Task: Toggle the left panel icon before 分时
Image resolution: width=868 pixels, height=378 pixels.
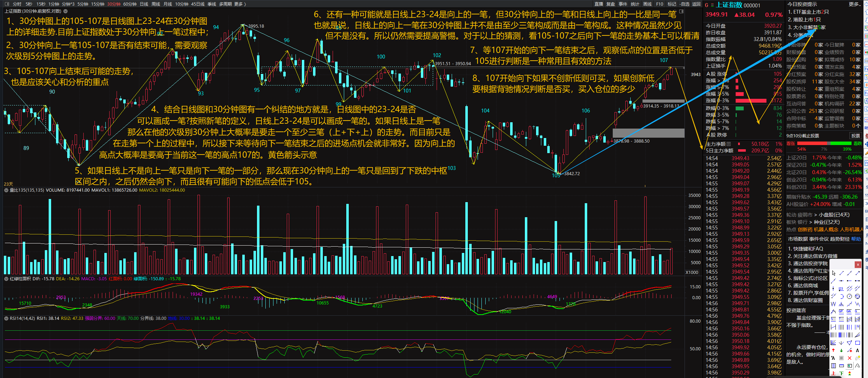Action: pyautogui.click(x=7, y=4)
